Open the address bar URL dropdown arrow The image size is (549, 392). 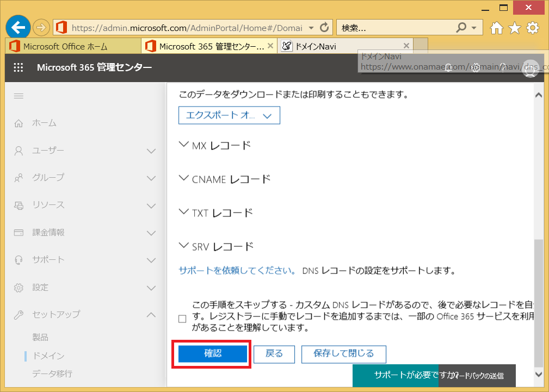(x=311, y=28)
